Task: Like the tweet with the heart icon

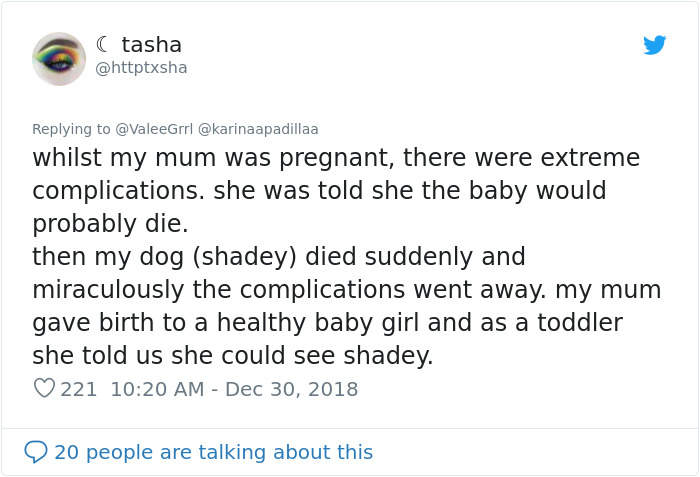Action: (44, 389)
